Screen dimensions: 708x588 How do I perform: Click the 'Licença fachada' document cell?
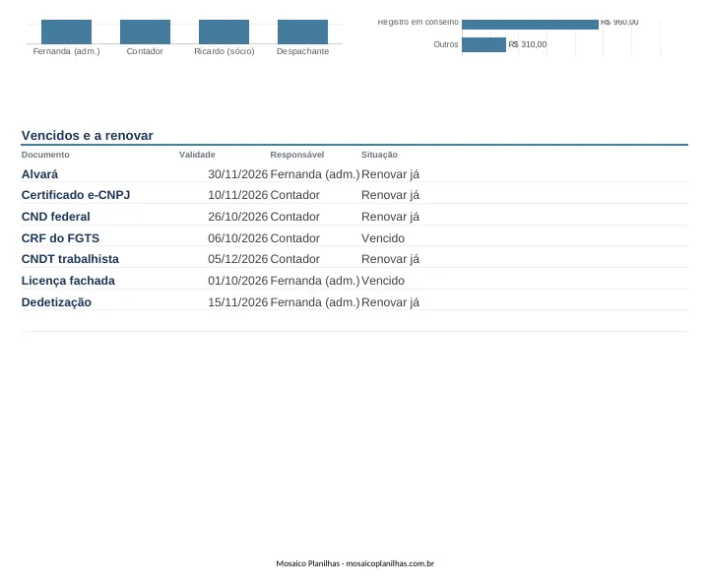pyautogui.click(x=68, y=281)
